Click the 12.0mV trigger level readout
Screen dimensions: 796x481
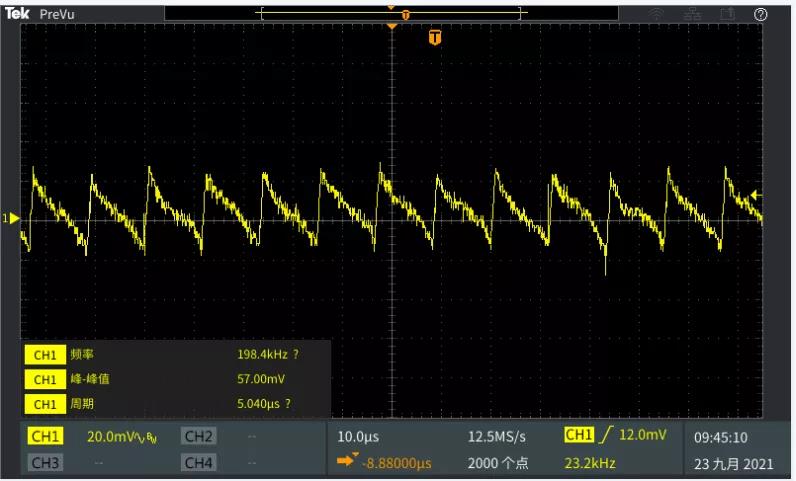pos(642,435)
